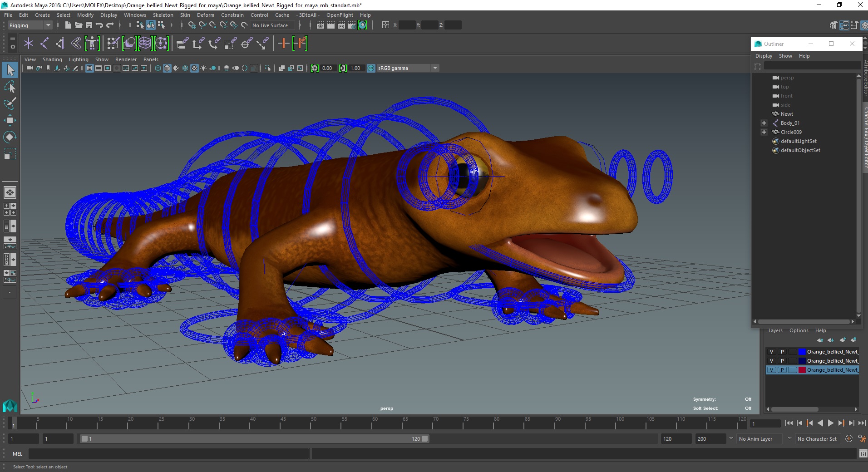Toggle textured display in viewport toolbar

(194, 68)
